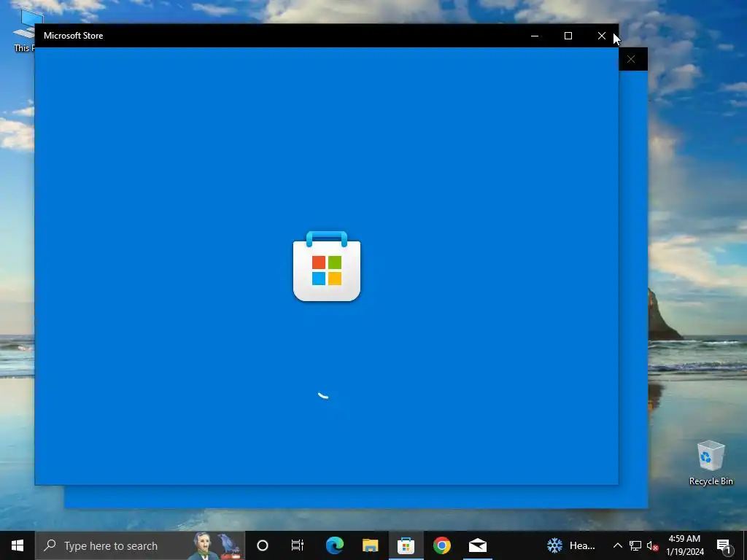Select Microsoft Store taskbar icon
Image resolution: width=747 pixels, height=560 pixels.
pos(406,545)
